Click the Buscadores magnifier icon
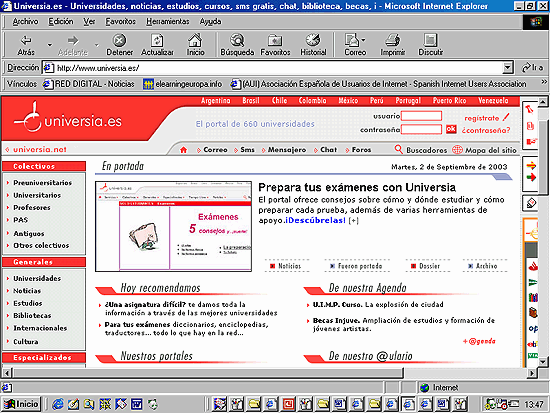550x413 pixels. [398, 149]
